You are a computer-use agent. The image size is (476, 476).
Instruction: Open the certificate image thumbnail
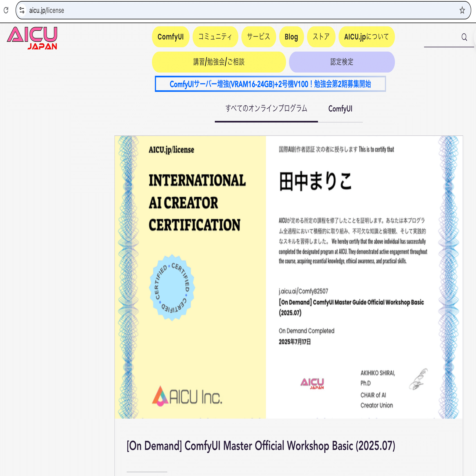pyautogui.click(x=289, y=277)
